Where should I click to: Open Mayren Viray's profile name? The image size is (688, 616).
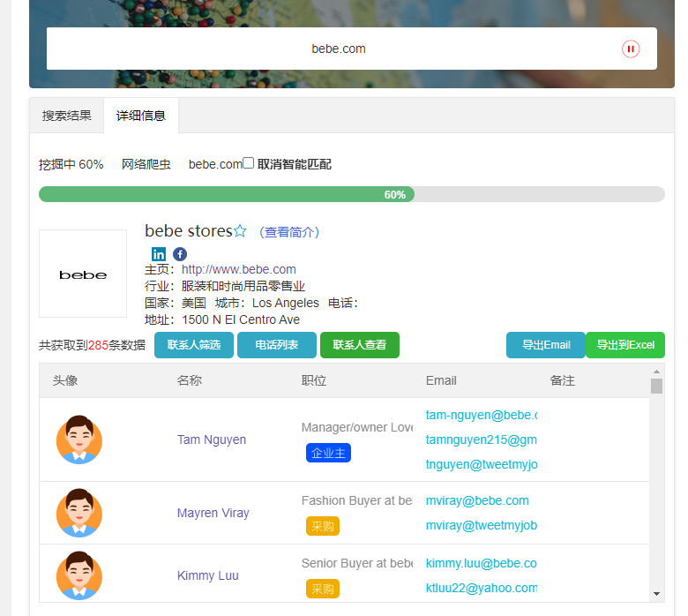tap(213, 513)
